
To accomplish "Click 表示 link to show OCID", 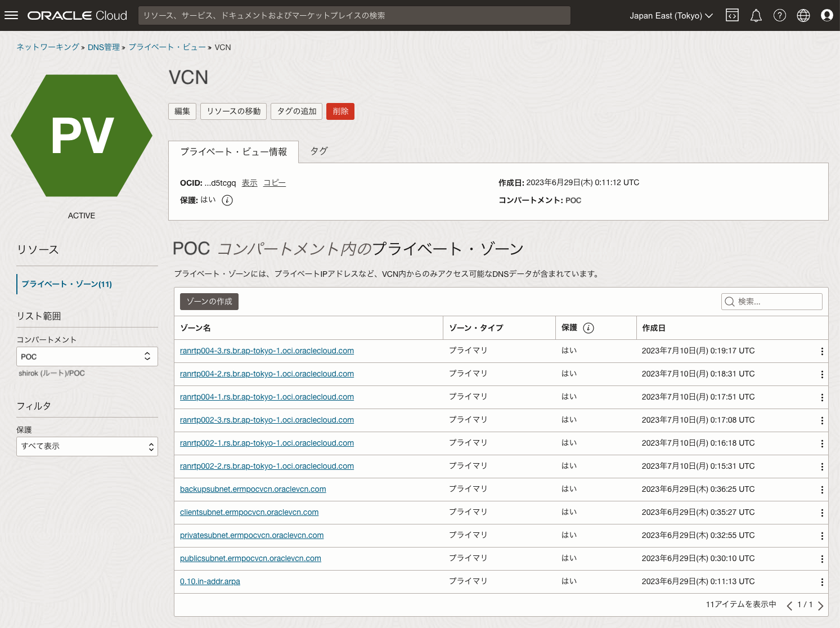I will 250,183.
